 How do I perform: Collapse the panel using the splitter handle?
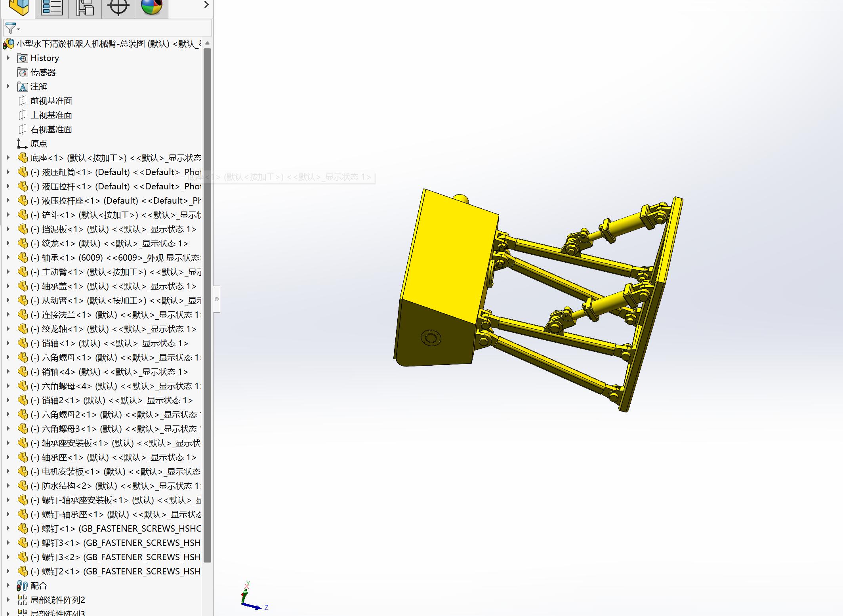217,299
